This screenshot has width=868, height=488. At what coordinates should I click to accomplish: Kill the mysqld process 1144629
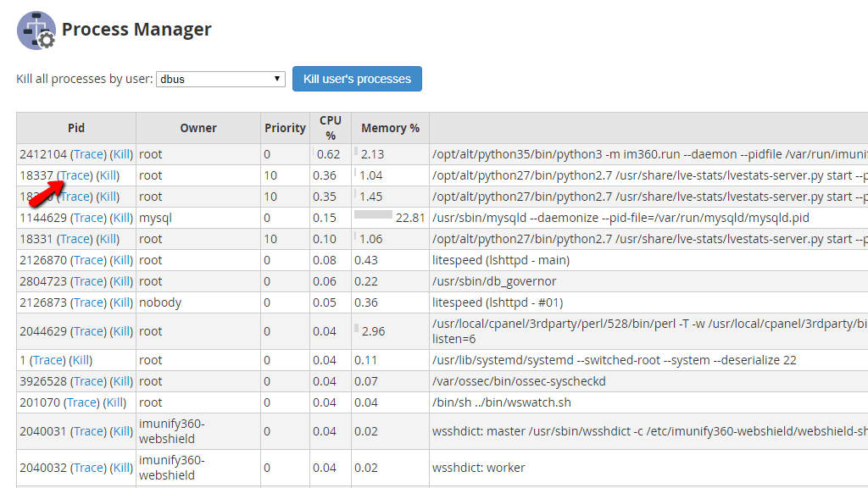(120, 218)
